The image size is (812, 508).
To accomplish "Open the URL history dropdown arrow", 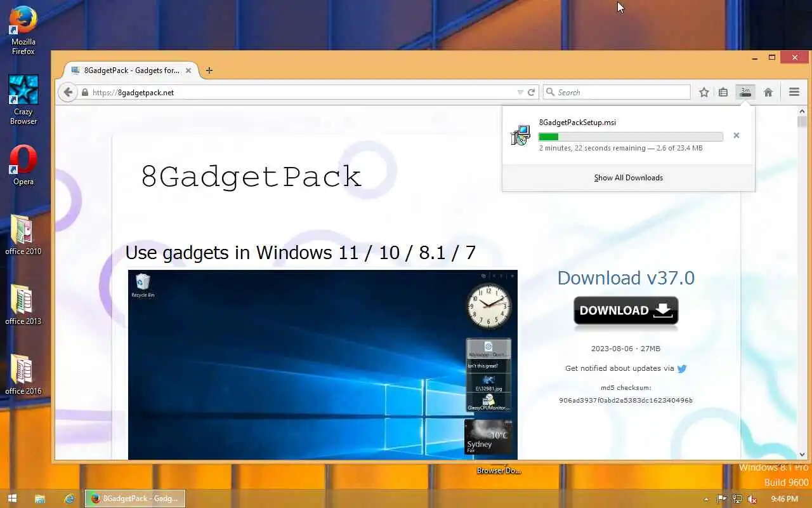I will point(520,92).
